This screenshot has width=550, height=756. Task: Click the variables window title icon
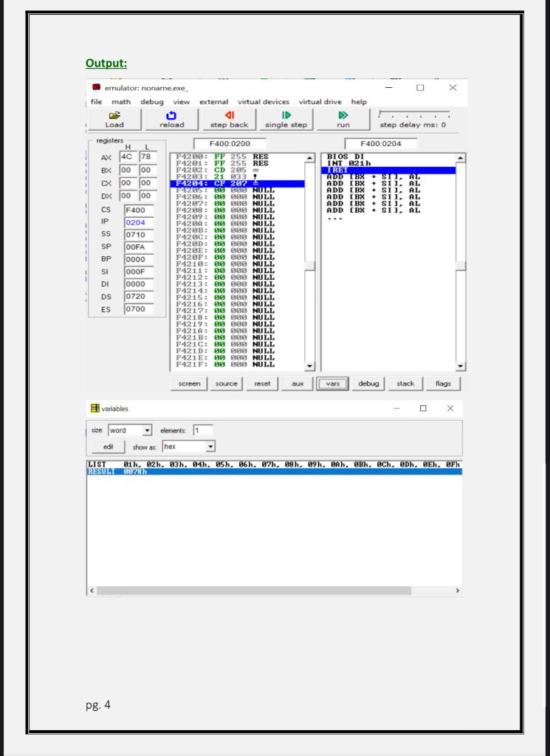coord(95,408)
